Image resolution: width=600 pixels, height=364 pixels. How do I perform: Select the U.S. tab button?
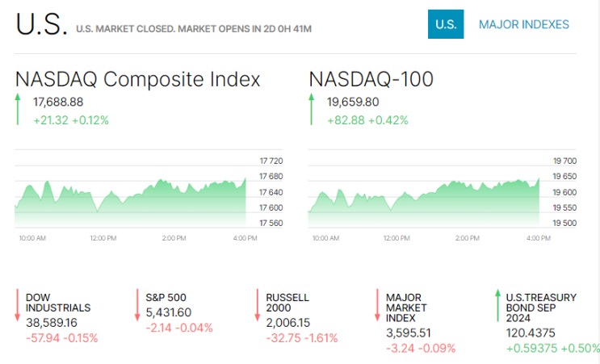[446, 24]
